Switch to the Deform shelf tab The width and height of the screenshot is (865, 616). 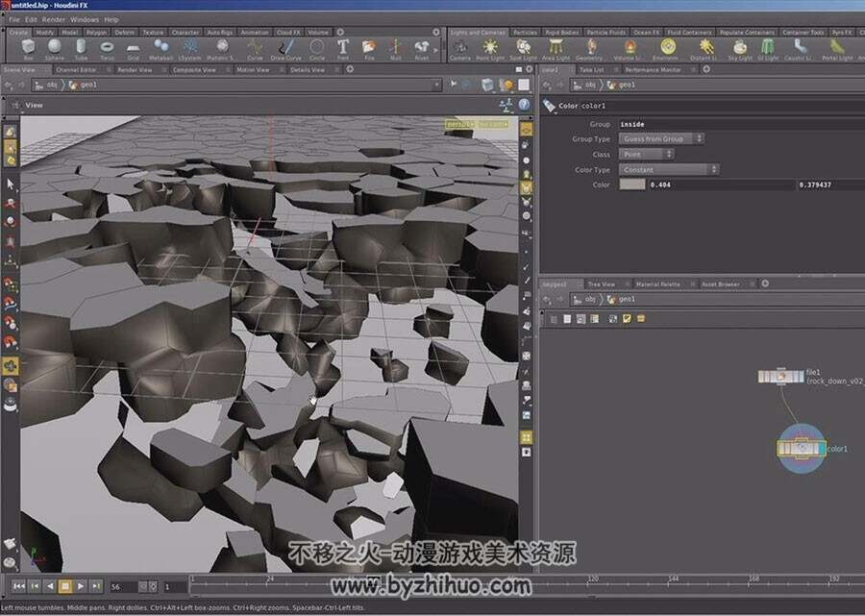coord(125,33)
